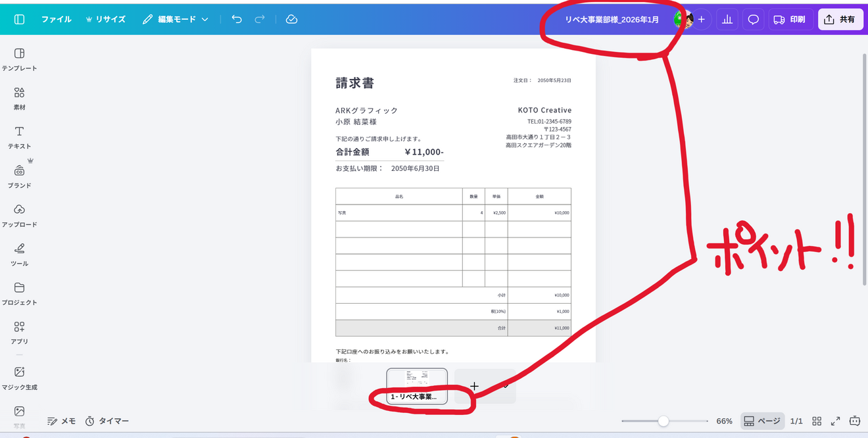Open the comments panel icon

(x=753, y=19)
